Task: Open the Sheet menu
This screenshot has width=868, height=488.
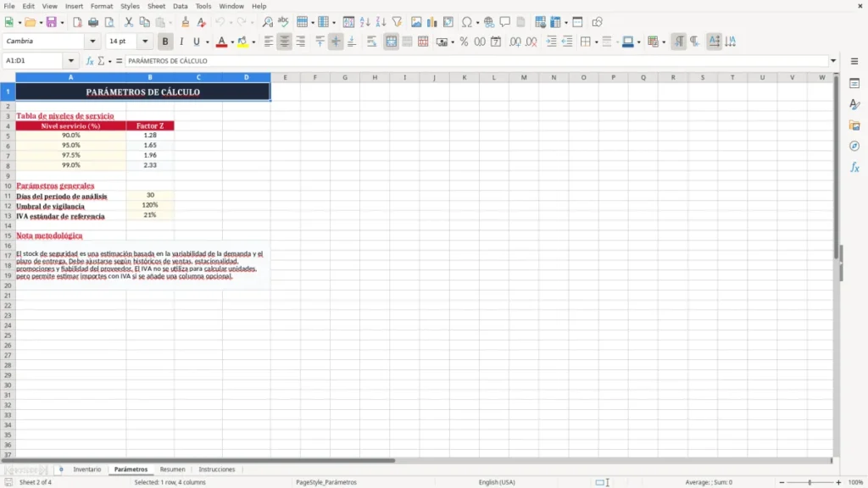Action: pyautogui.click(x=156, y=6)
